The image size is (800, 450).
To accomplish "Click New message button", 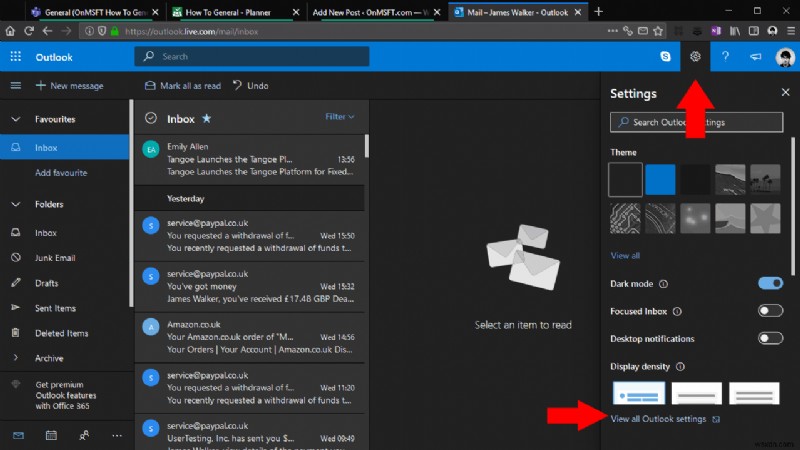I will (x=69, y=86).
